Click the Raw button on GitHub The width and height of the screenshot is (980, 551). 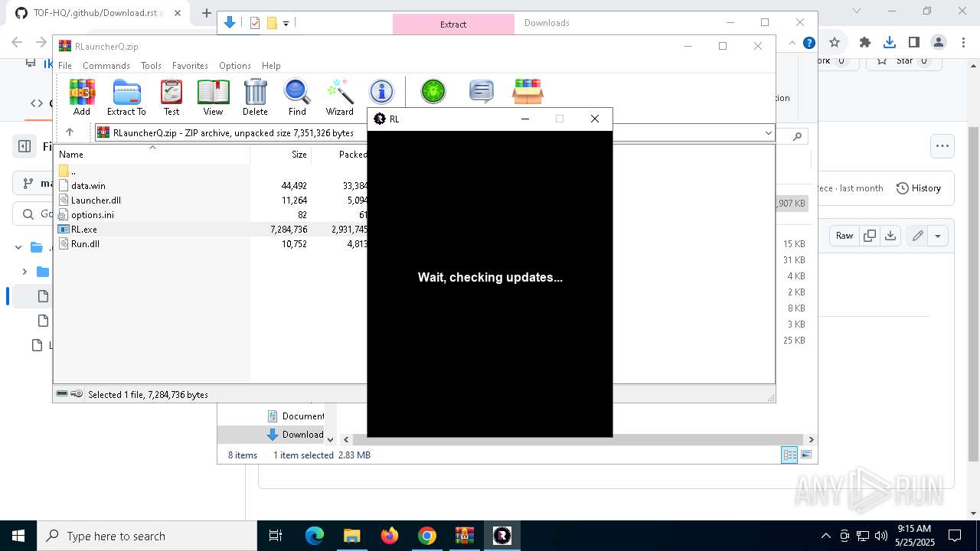click(844, 236)
